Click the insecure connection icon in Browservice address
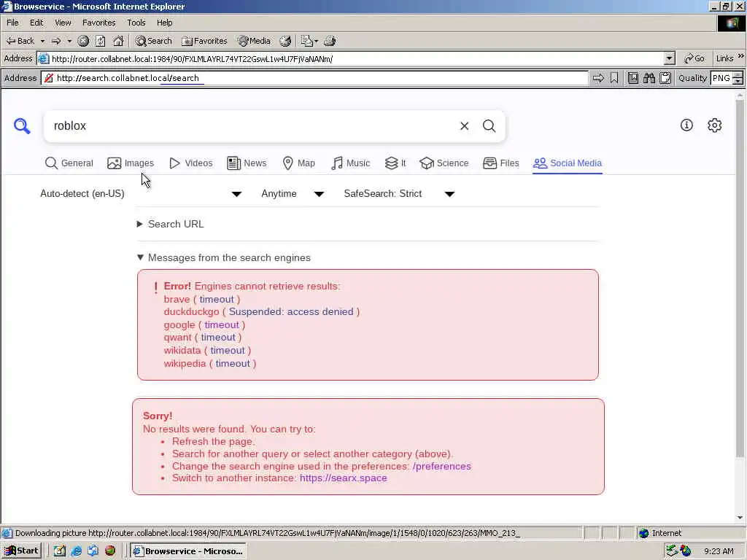The image size is (747, 560). (49, 78)
